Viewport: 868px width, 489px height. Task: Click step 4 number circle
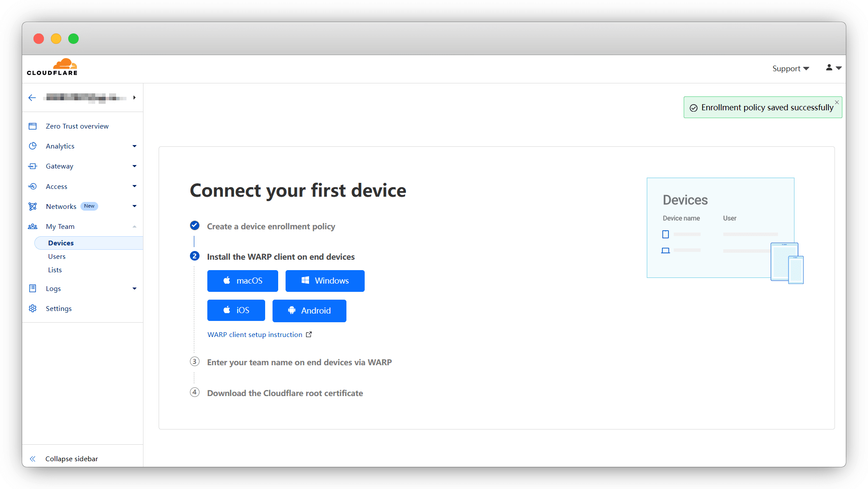tap(195, 392)
